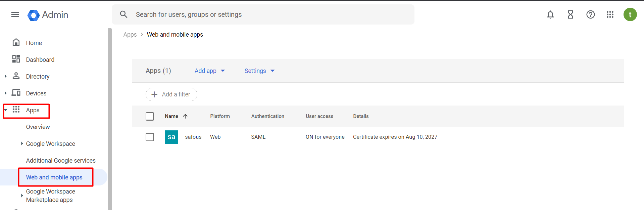The image size is (644, 210).
Task: Click Apps breadcrumb link
Action: point(130,35)
